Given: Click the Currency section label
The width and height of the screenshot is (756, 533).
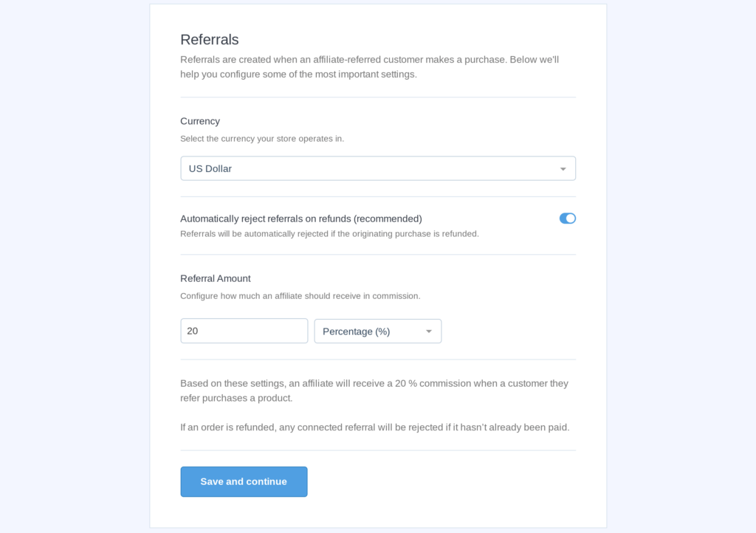Looking at the screenshot, I should [200, 121].
